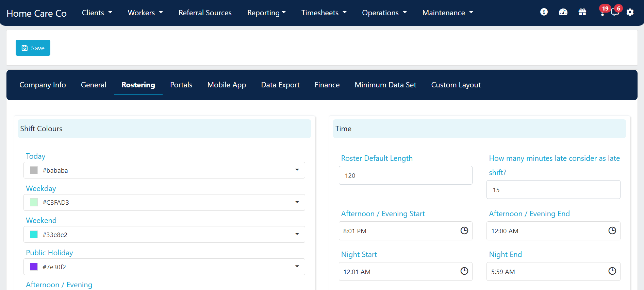Click the Today label
This screenshot has width=644, height=290.
tap(35, 156)
